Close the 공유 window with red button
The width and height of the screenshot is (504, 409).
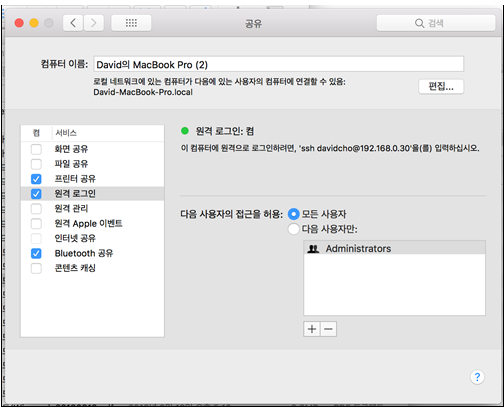(x=19, y=23)
